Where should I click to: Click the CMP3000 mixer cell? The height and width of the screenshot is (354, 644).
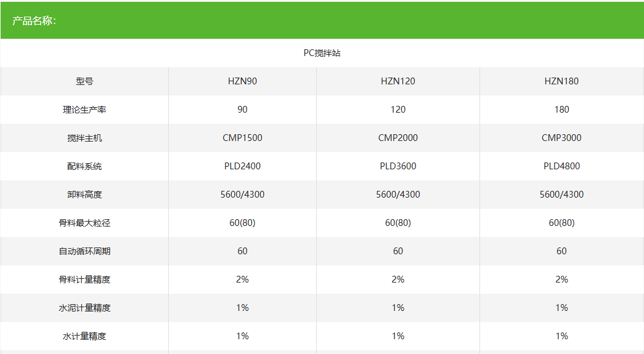click(561, 138)
